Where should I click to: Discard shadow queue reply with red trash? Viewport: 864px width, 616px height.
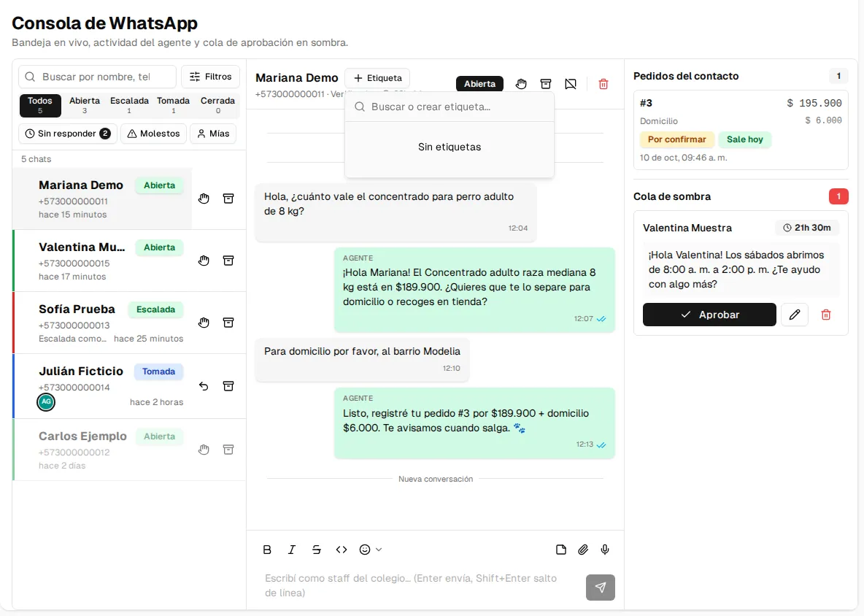(x=826, y=315)
